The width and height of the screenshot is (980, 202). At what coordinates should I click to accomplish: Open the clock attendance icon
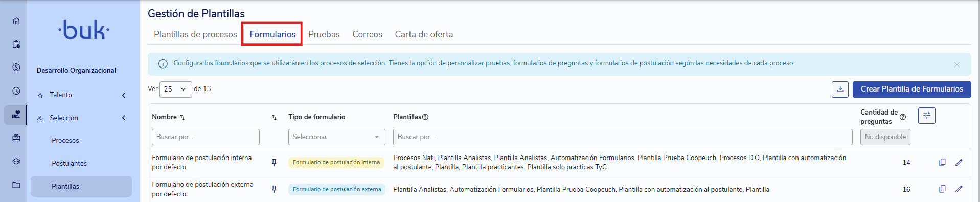tap(16, 91)
